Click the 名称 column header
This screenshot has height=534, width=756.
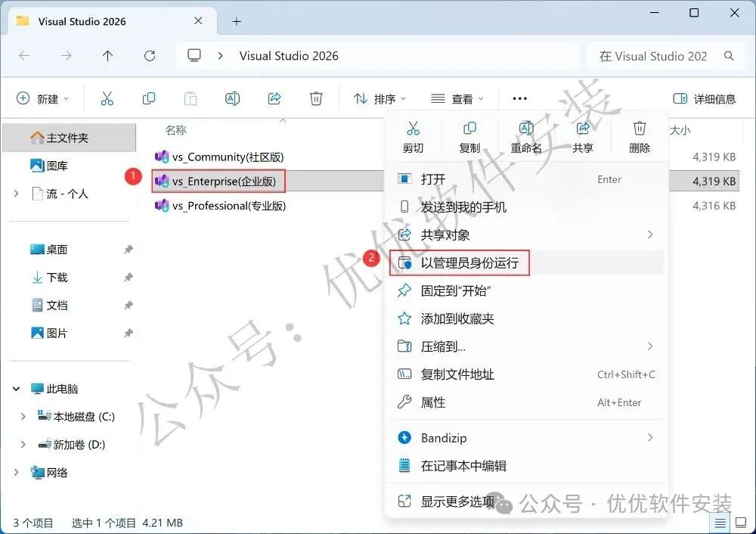(x=176, y=130)
